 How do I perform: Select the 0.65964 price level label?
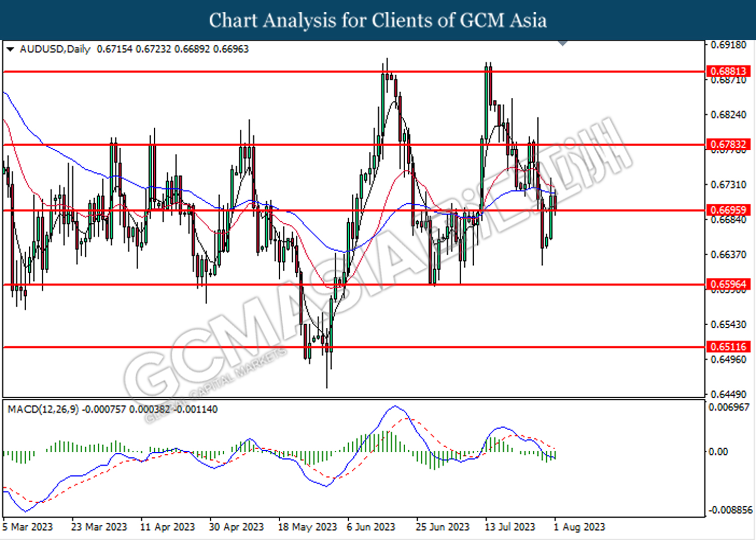(728, 284)
